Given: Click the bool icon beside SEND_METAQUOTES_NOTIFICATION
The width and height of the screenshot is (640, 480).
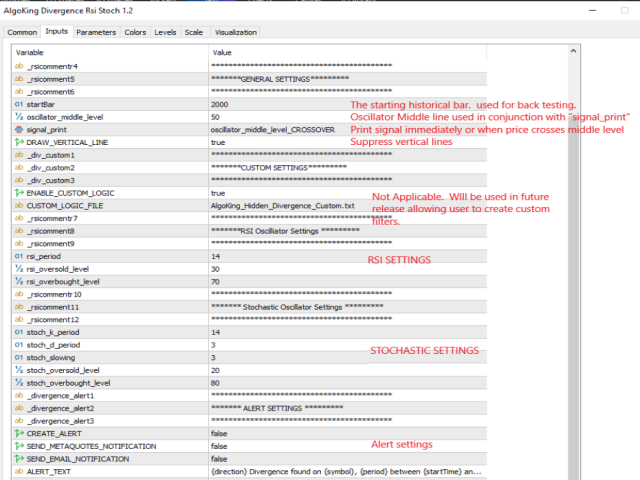Looking at the screenshot, I should pos(19,446).
